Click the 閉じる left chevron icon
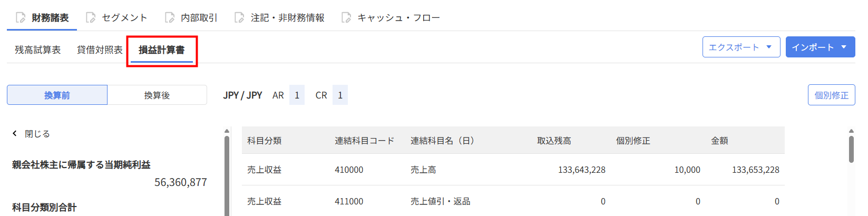Screen dimensions: 868x216 pyautogui.click(x=15, y=134)
